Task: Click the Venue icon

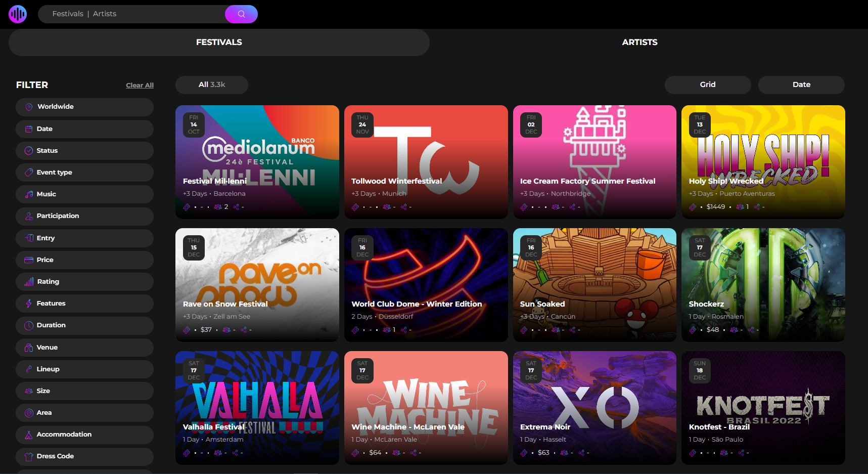Action: [x=29, y=348]
